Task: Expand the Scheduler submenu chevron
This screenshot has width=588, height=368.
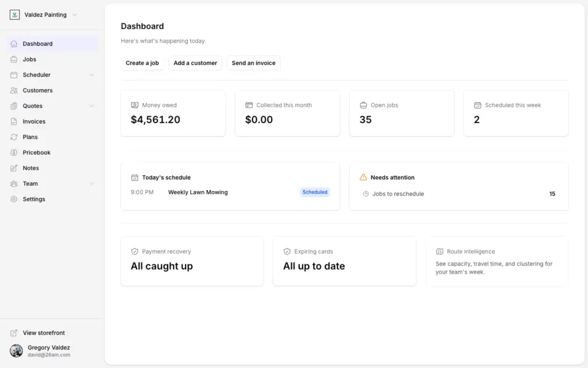Action: [91, 75]
